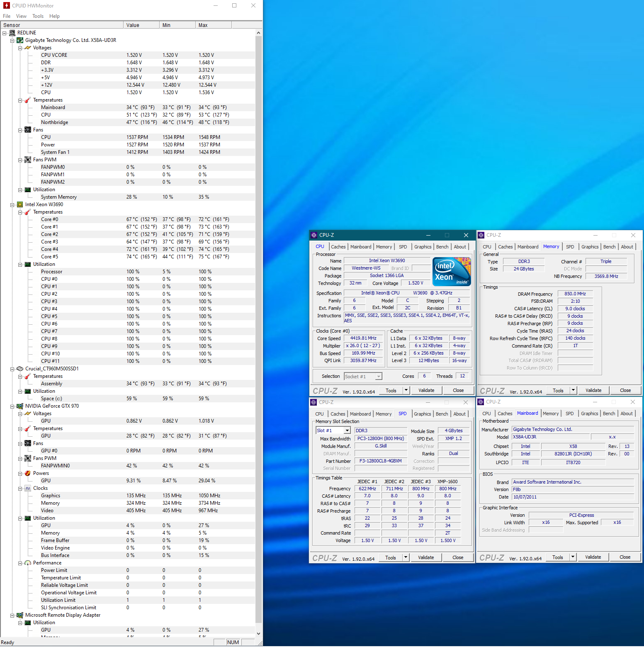Click the CPU-Z title icon in Memory window
Screen dimensions: 644x647
(x=481, y=235)
